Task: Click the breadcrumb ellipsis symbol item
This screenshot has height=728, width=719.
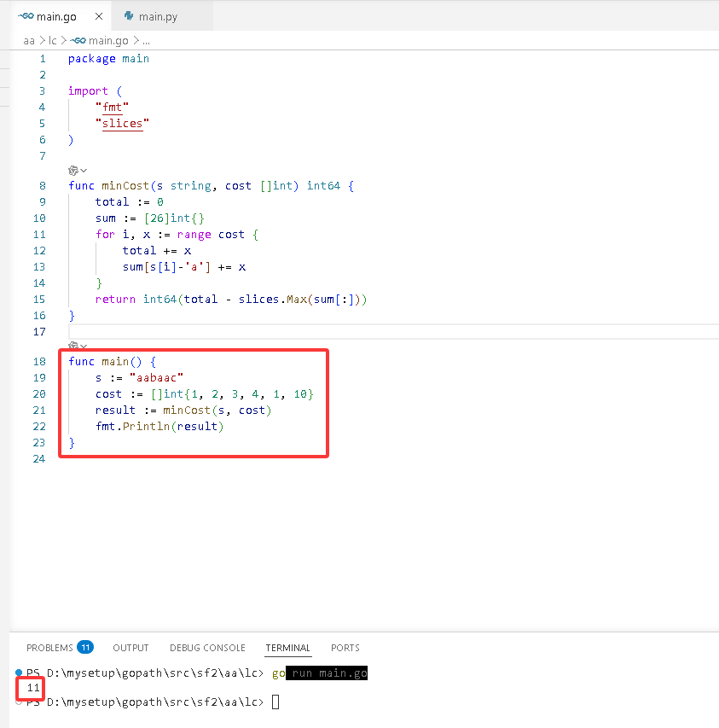Action: click(x=146, y=41)
